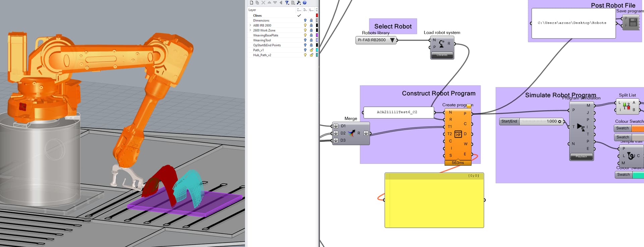
Task: Toggle visibility bulb for Hub_Path_v2 layer
Action: coord(305,55)
